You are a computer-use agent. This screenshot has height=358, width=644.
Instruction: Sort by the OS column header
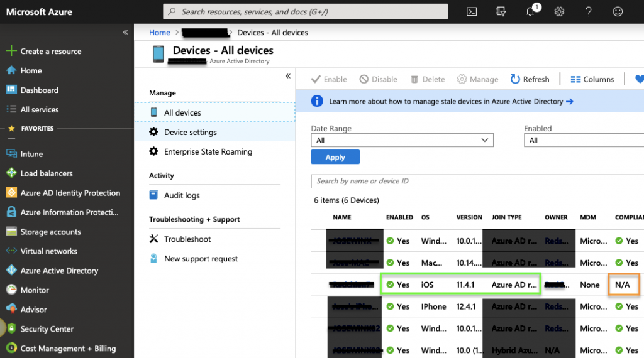tap(425, 217)
